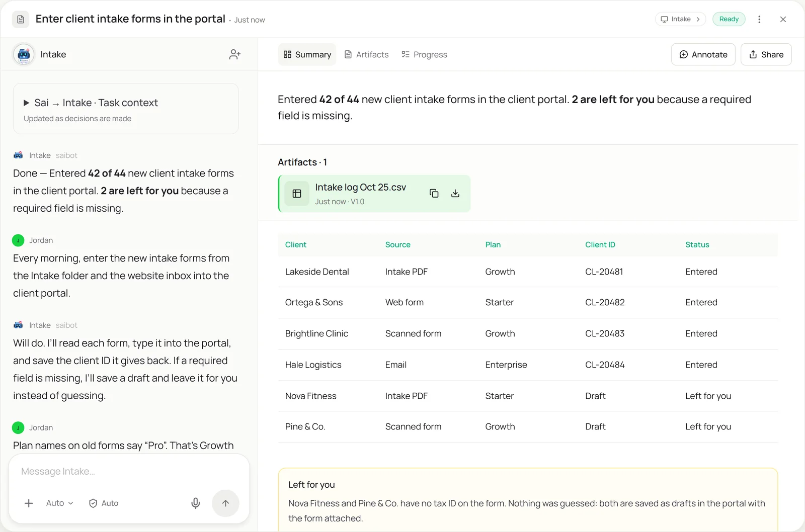The image size is (805, 532).
Task: Click the Plan column header
Action: tap(493, 245)
